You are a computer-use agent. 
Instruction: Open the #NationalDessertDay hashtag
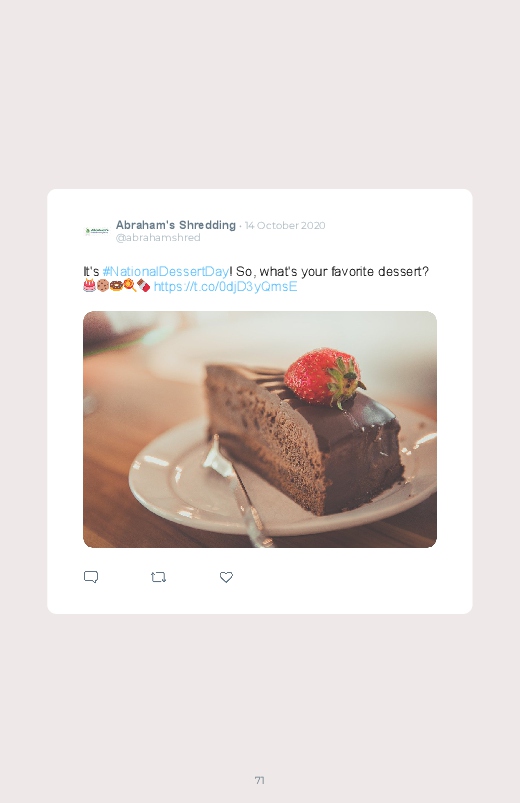pos(166,271)
